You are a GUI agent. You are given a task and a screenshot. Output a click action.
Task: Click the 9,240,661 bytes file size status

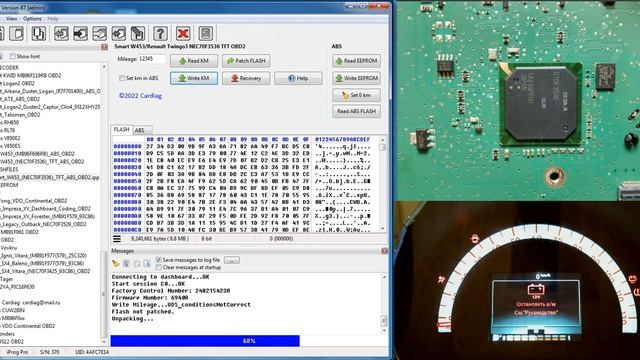tap(160, 239)
